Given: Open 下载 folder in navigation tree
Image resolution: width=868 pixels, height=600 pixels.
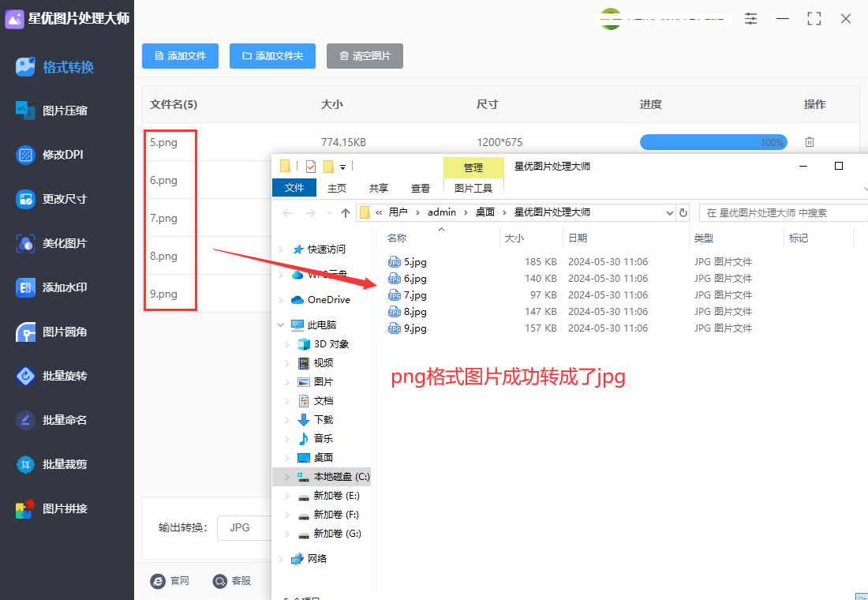Looking at the screenshot, I should (324, 420).
